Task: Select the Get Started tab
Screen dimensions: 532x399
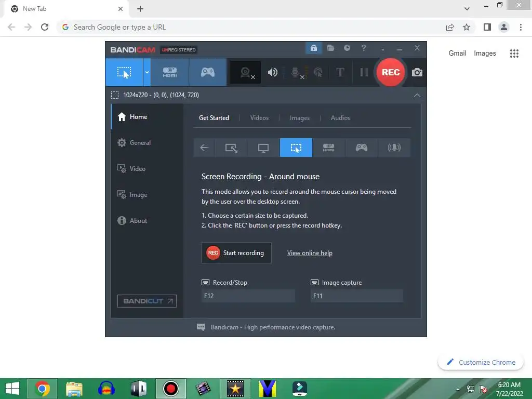Action: (x=214, y=118)
